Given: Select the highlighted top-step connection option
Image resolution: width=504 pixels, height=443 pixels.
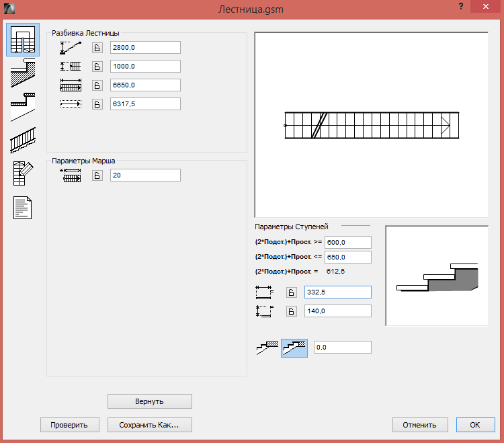Looking at the screenshot, I should [294, 348].
